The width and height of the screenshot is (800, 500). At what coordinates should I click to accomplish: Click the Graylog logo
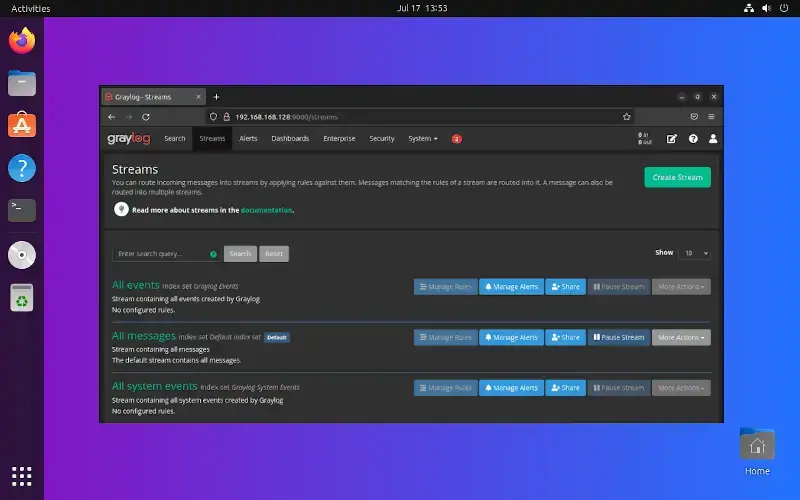tap(129, 138)
